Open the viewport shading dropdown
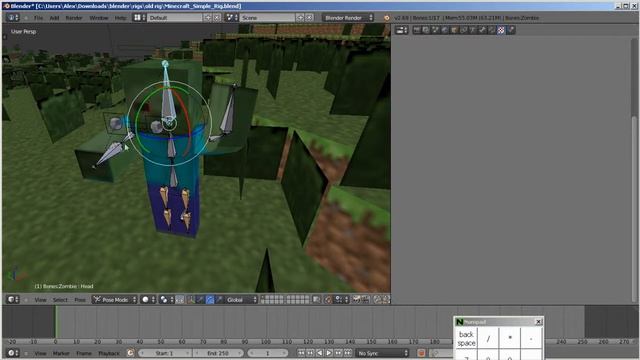 [147, 300]
